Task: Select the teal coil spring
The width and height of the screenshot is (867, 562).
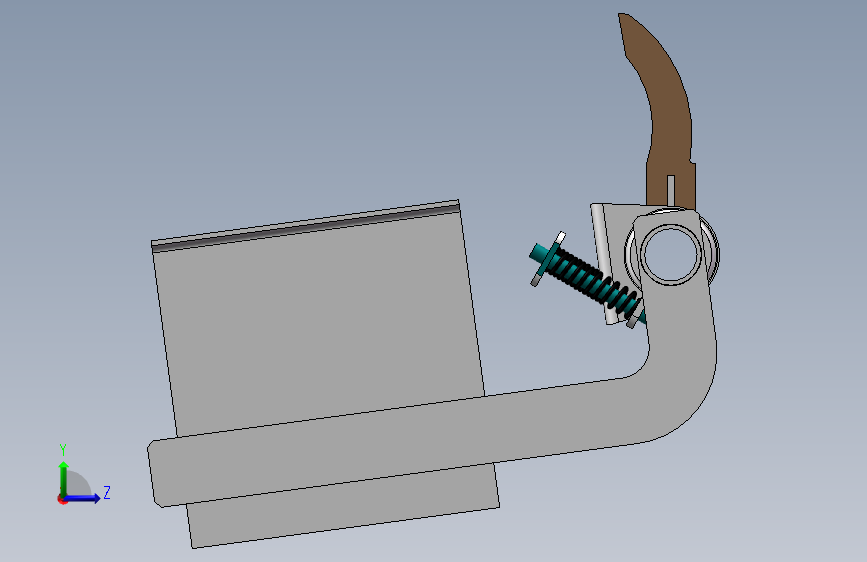Action: click(596, 284)
